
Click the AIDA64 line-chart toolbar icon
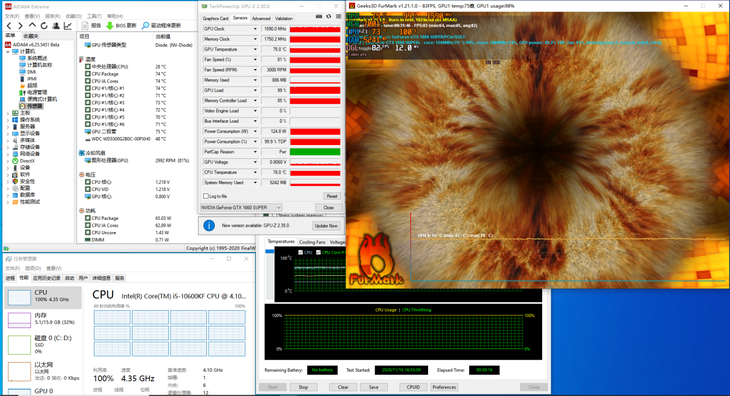pos(68,26)
